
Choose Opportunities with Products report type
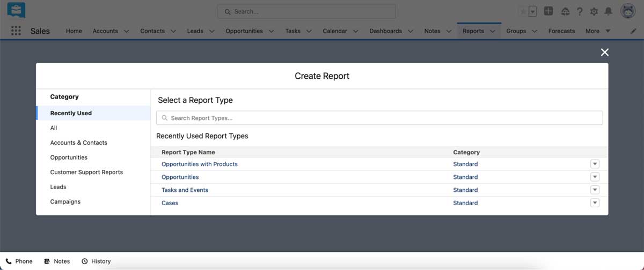point(200,164)
